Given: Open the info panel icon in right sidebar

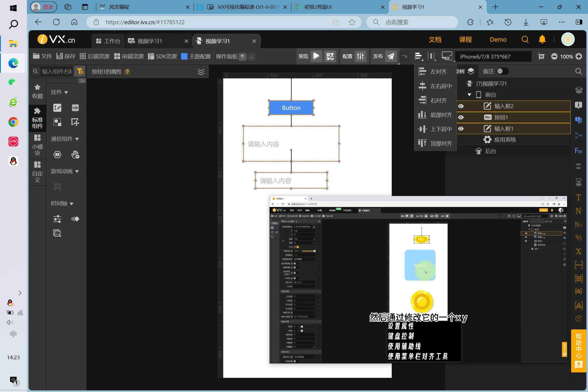Looking at the screenshot, I should pyautogui.click(x=578, y=105).
